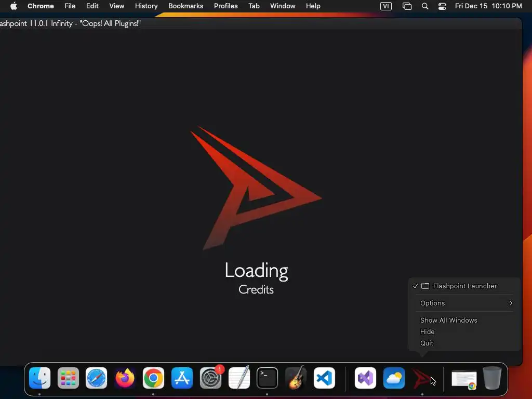Click the Flashpoint dock icon
This screenshot has width=532, height=399.
422,378
